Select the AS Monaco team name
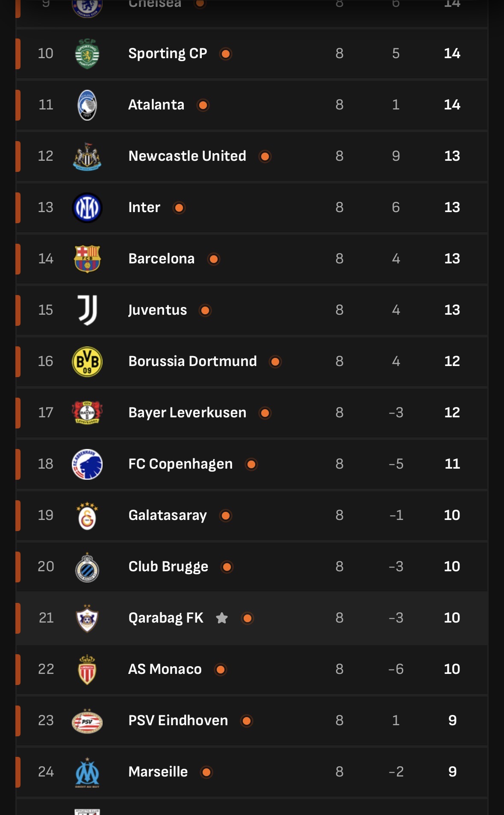Screen dimensions: 504x815 (x=165, y=669)
